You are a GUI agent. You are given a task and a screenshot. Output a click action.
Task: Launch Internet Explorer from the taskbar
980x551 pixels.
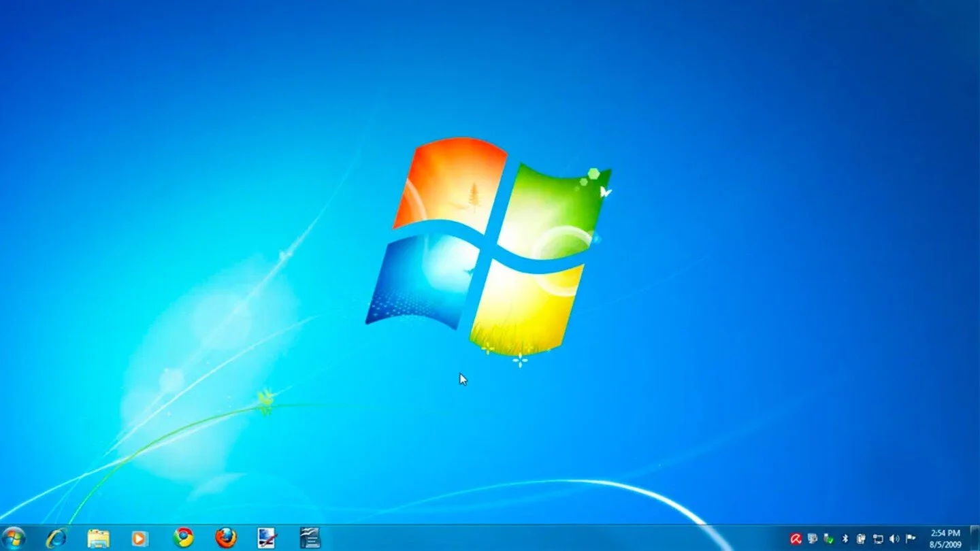tap(56, 538)
